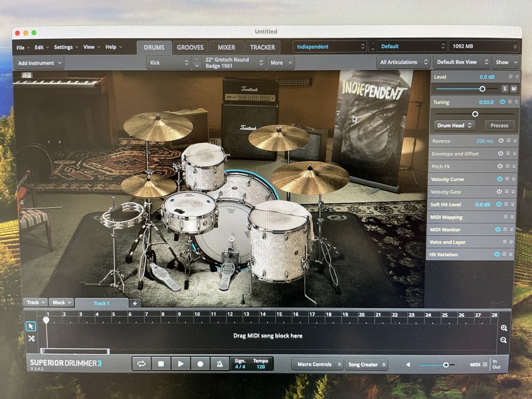Click the metronome icon in the transport bar
This screenshot has height=399, width=532.
pos(219,364)
